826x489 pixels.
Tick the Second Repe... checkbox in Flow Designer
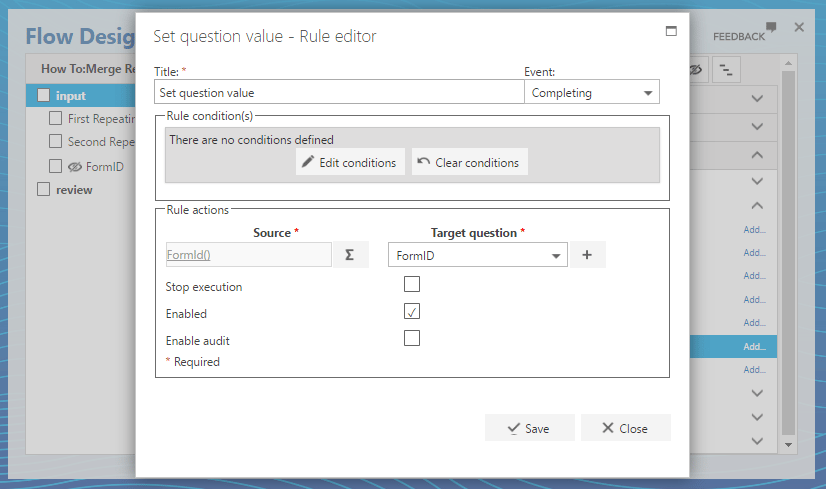55,141
